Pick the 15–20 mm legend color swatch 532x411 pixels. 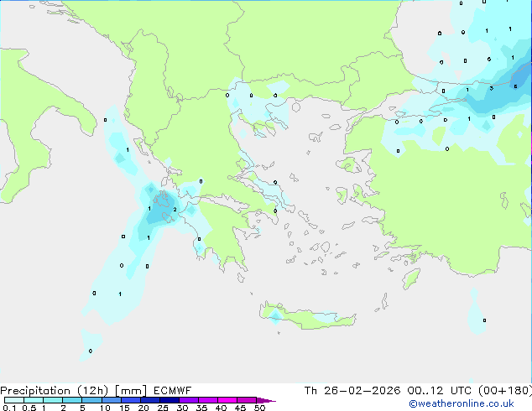[x=130, y=400]
